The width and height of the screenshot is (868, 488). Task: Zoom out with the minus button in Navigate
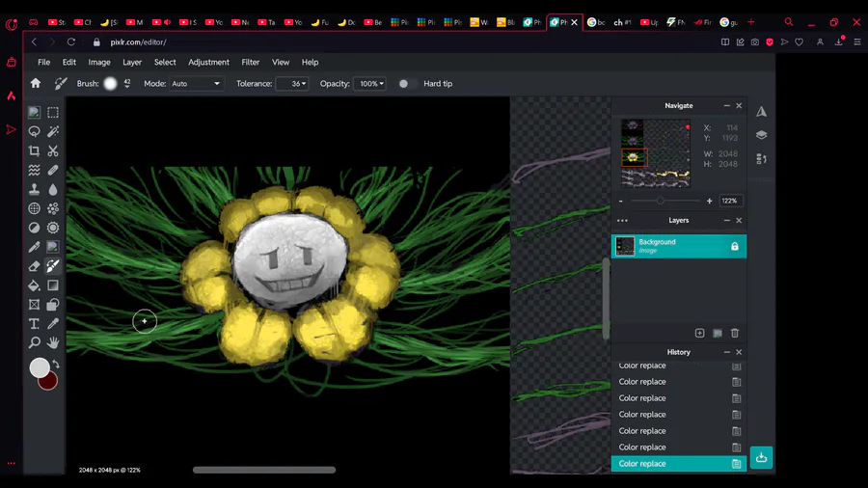point(620,201)
